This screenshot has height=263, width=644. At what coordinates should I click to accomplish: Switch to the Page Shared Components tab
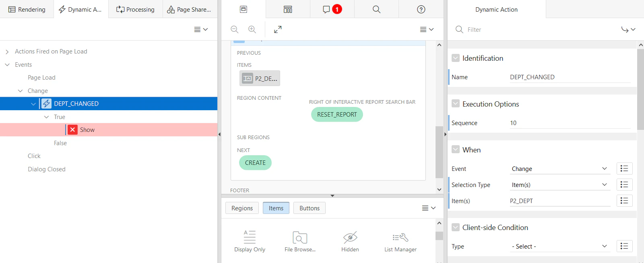pyautogui.click(x=190, y=9)
